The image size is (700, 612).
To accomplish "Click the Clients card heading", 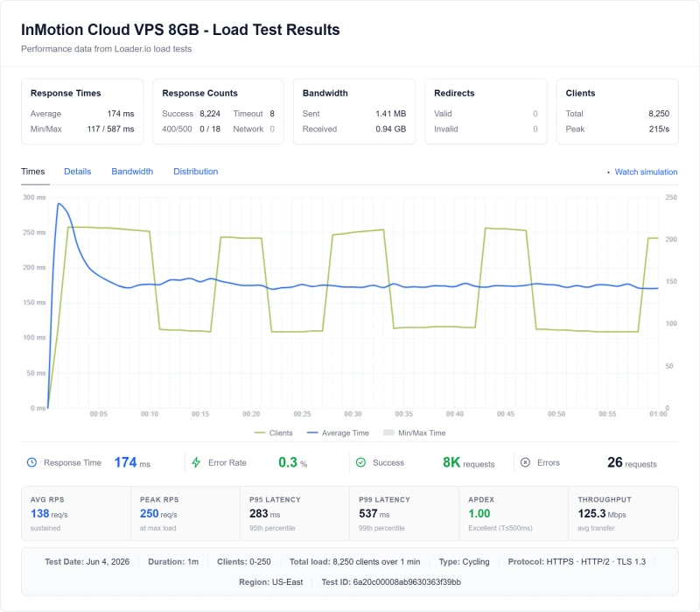I will coord(580,93).
